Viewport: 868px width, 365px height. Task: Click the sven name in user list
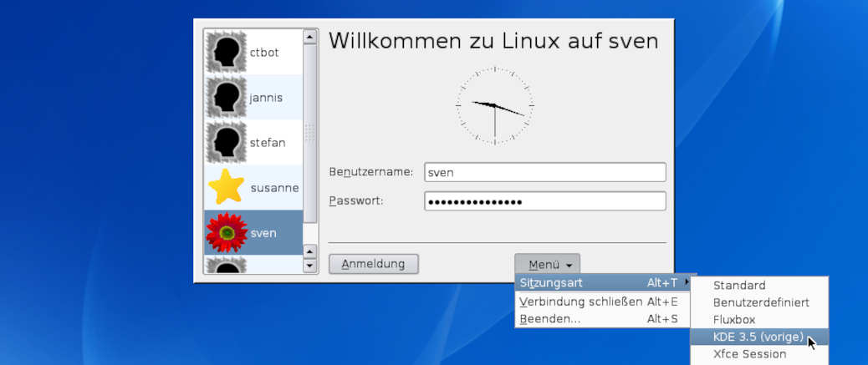pos(263,233)
